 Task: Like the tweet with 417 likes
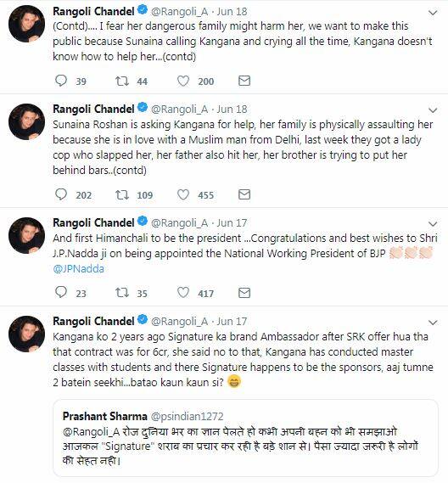pos(183,293)
